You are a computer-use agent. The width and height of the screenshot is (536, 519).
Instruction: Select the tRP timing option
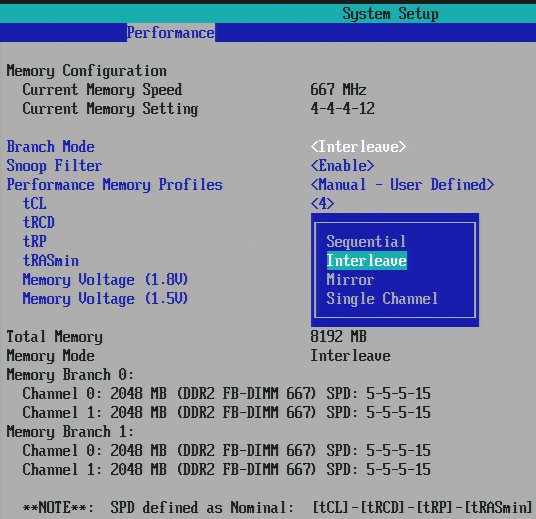(35, 241)
